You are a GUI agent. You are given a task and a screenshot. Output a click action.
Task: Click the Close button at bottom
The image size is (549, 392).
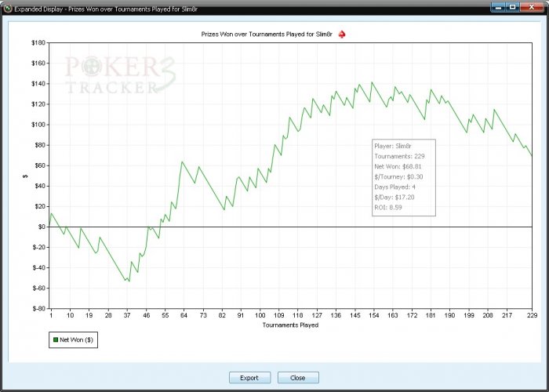(x=298, y=378)
